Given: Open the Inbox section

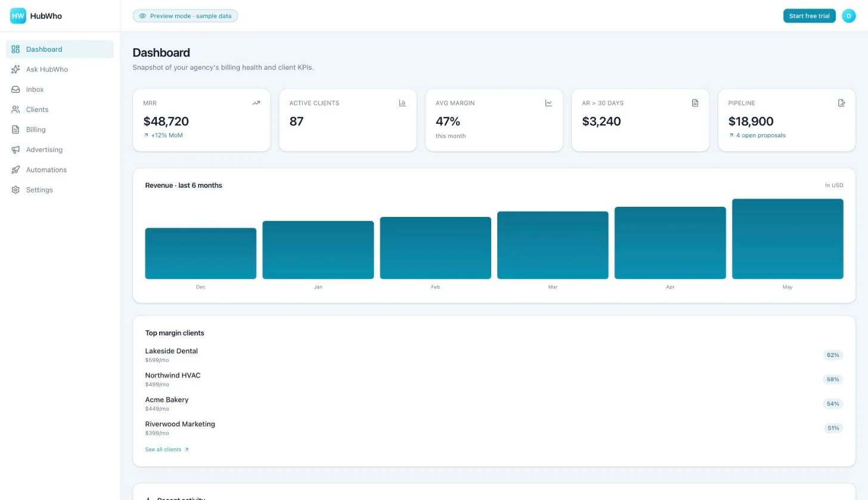Looking at the screenshot, I should 60,89.
